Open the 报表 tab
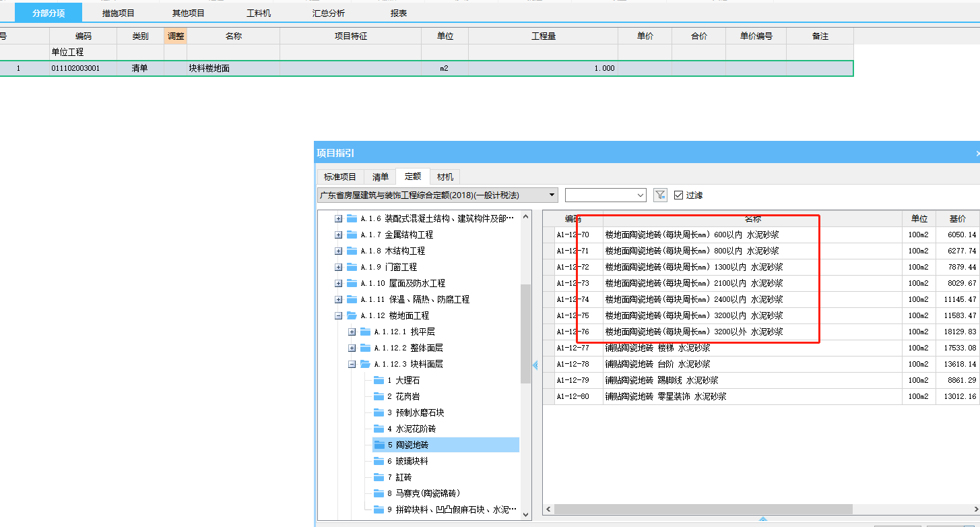 point(399,13)
